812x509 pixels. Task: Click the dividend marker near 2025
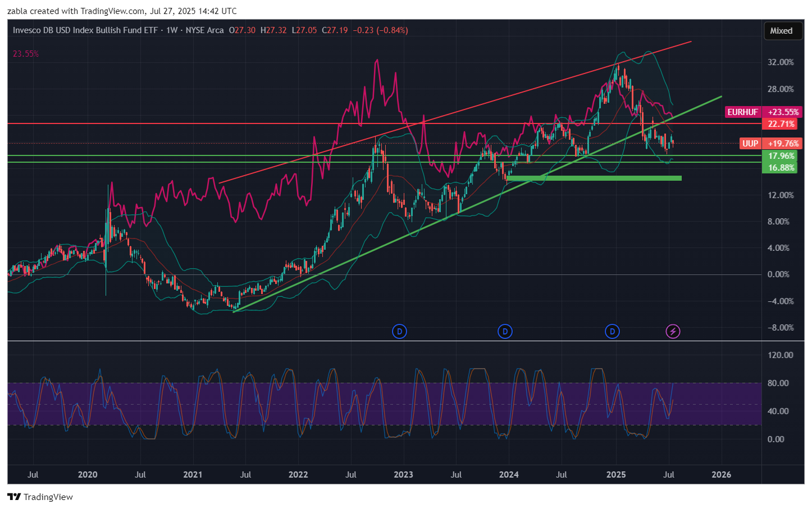[612, 332]
